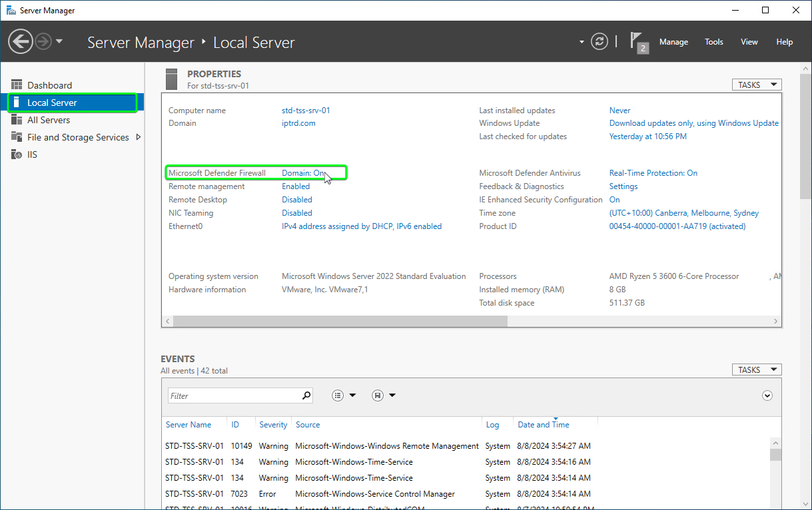The image size is (812, 510).
Task: Open the dropdown arrow left of Refresh
Action: (x=582, y=42)
